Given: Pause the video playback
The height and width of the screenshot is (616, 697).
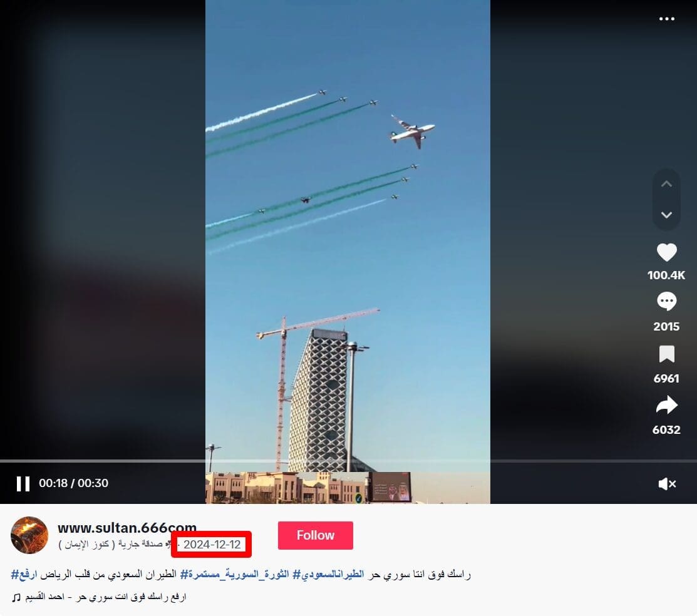Looking at the screenshot, I should pyautogui.click(x=23, y=483).
